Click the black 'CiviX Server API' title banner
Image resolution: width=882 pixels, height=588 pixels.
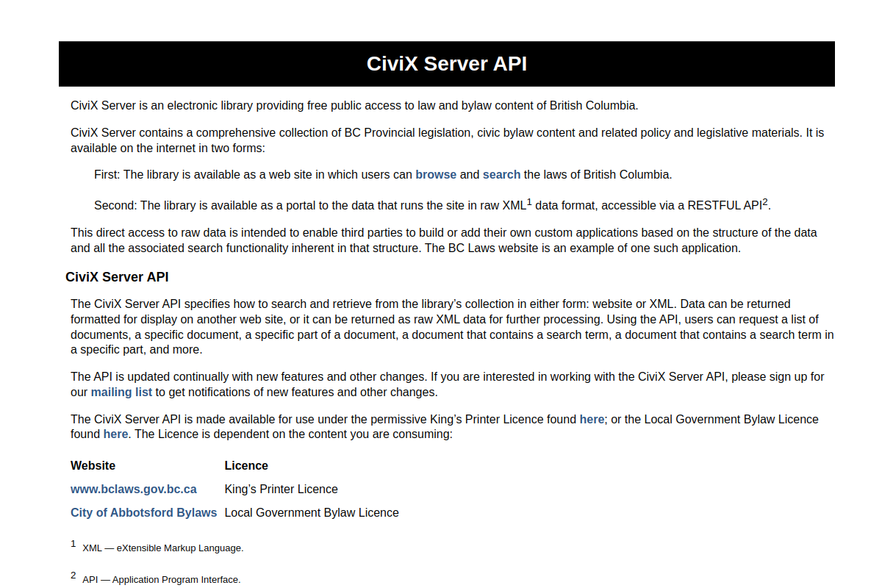click(x=447, y=64)
